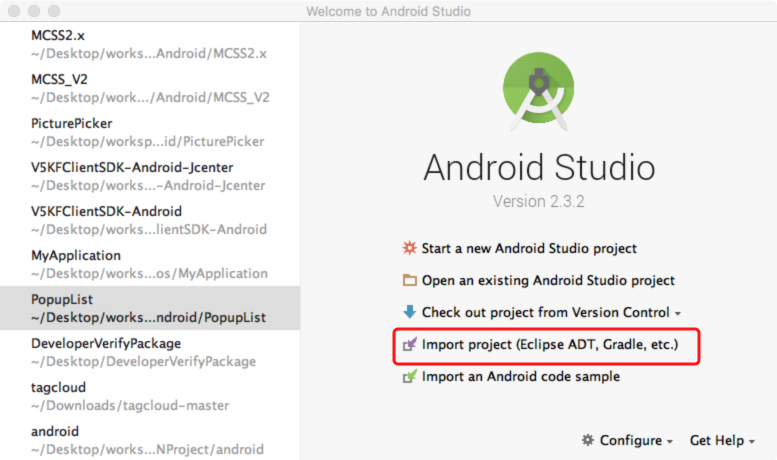Click the folder icon for opening existing project
Image resolution: width=777 pixels, height=460 pixels.
[x=409, y=281]
